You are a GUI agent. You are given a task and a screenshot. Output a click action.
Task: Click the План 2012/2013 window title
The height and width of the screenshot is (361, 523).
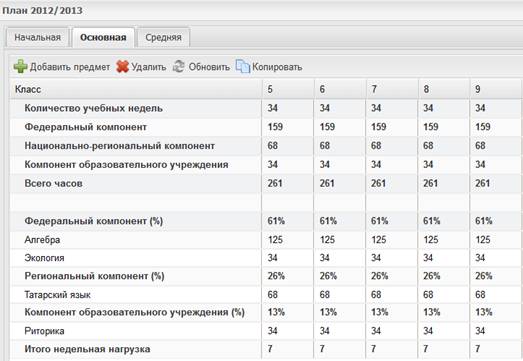click(42, 11)
